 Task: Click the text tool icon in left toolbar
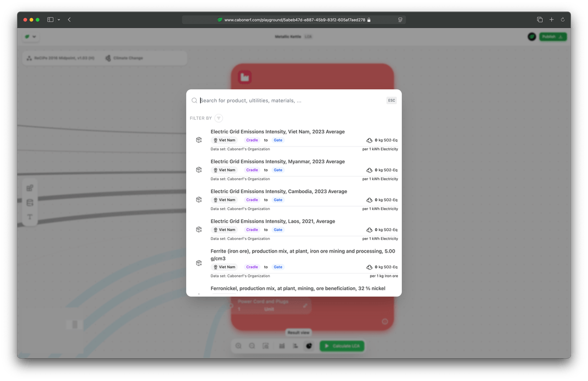click(30, 217)
